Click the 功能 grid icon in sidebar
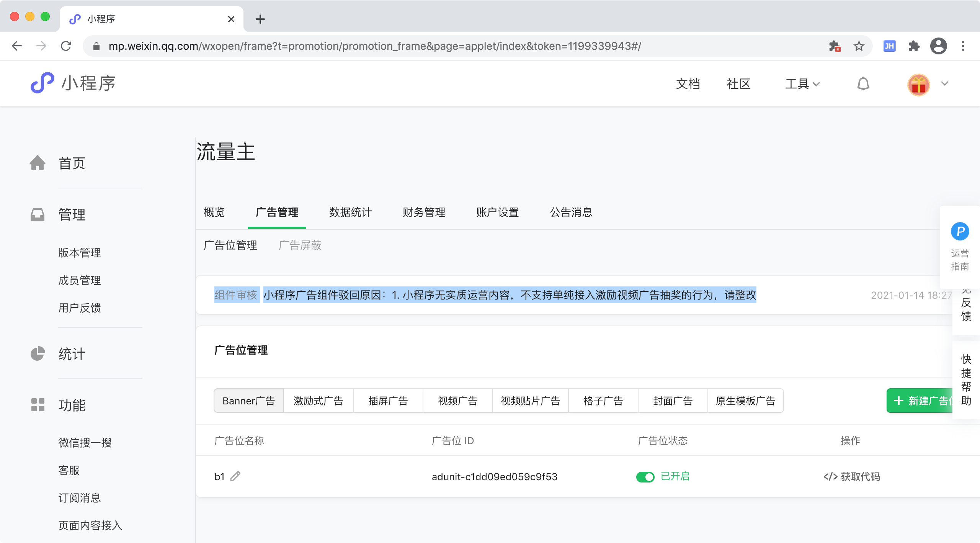980x543 pixels. (x=38, y=405)
